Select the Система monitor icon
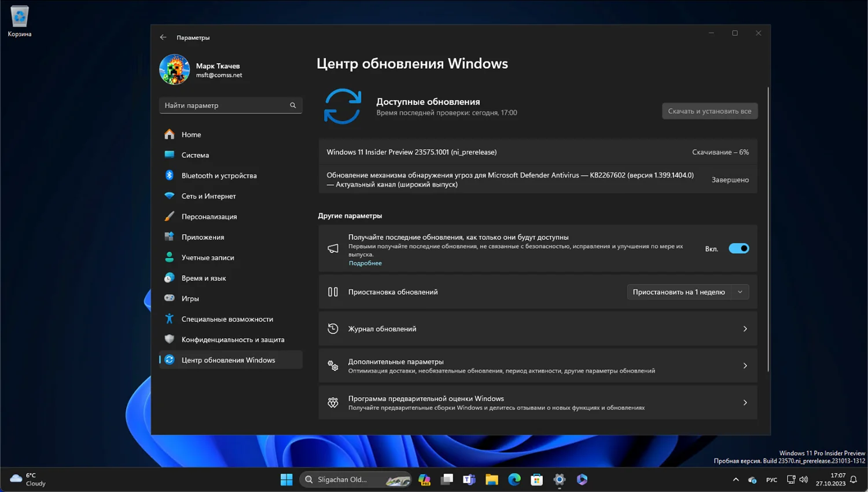This screenshot has height=492, width=868. pyautogui.click(x=169, y=155)
